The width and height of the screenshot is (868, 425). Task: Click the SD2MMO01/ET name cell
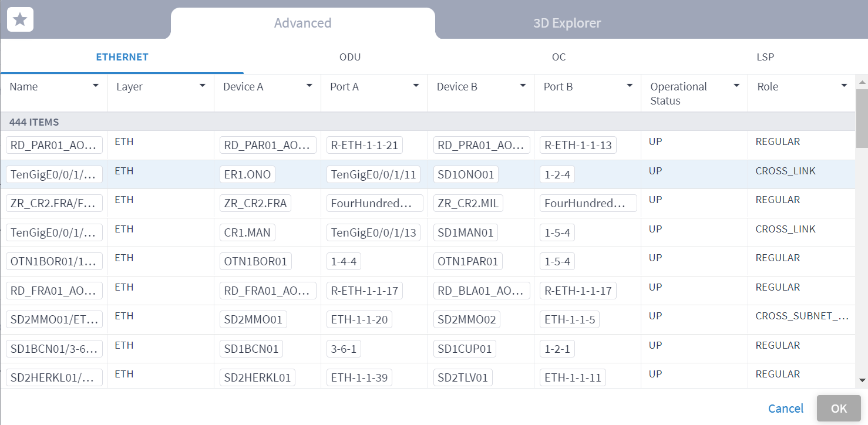click(54, 319)
